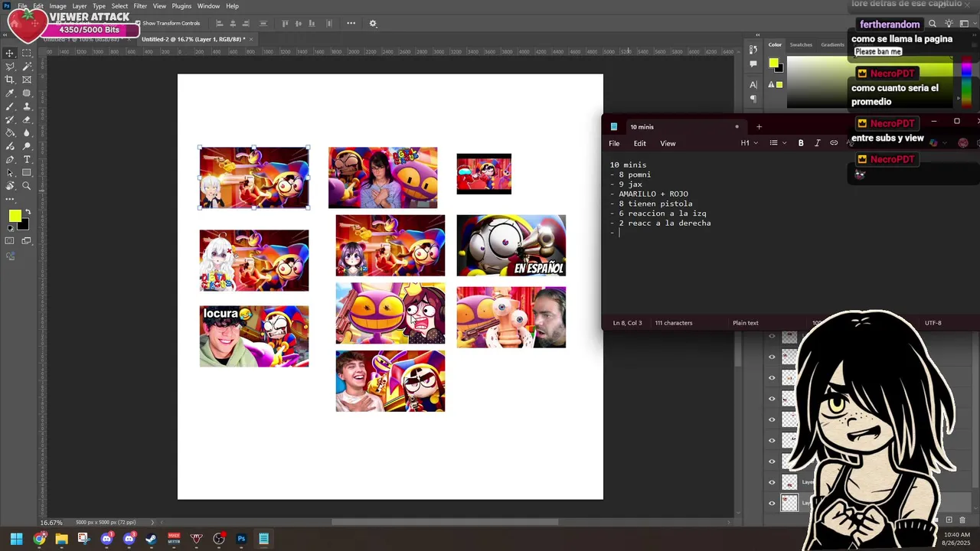Switch to the Gradients tab

tap(832, 44)
